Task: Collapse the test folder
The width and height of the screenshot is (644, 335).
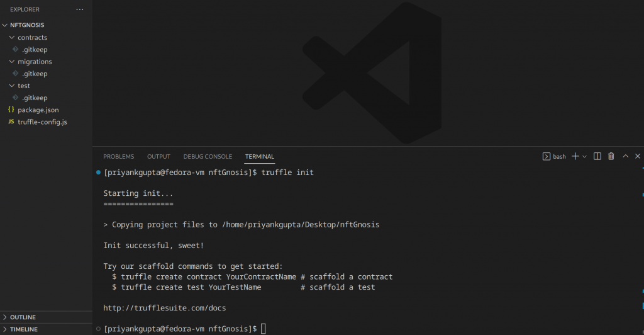Action: tap(11, 86)
